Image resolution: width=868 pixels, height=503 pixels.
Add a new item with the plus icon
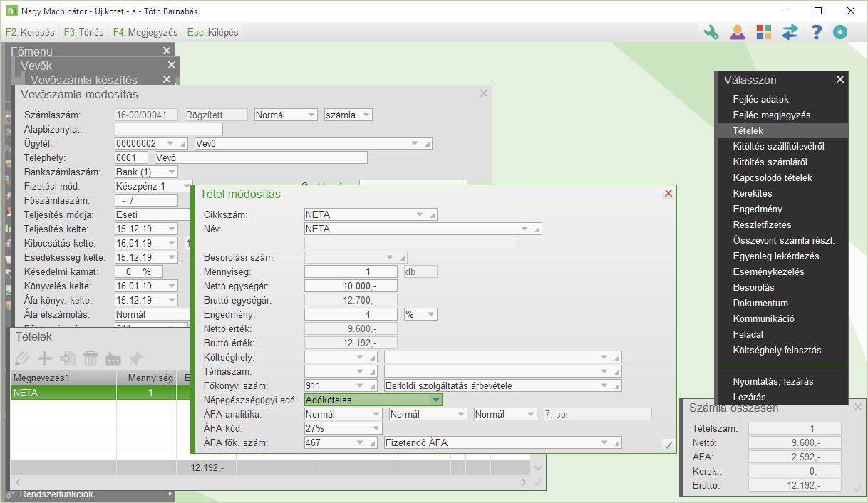tap(45, 358)
